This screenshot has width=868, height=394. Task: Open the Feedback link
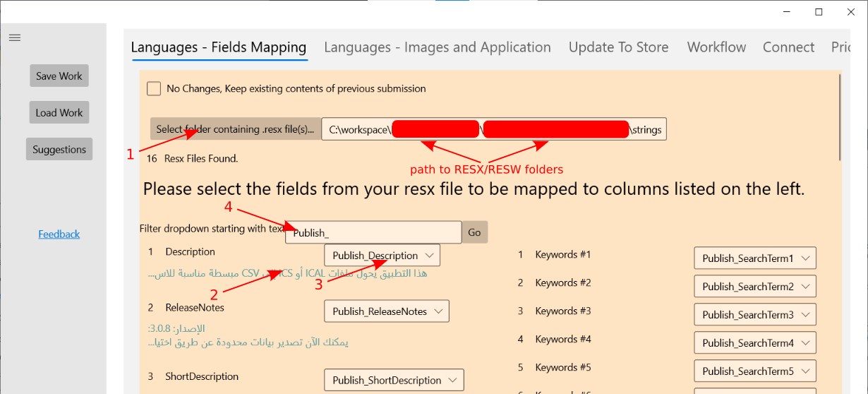(59, 234)
